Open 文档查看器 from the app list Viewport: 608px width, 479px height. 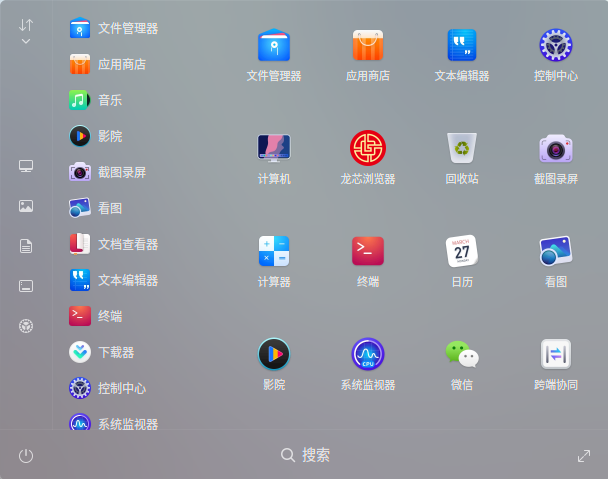click(x=114, y=244)
